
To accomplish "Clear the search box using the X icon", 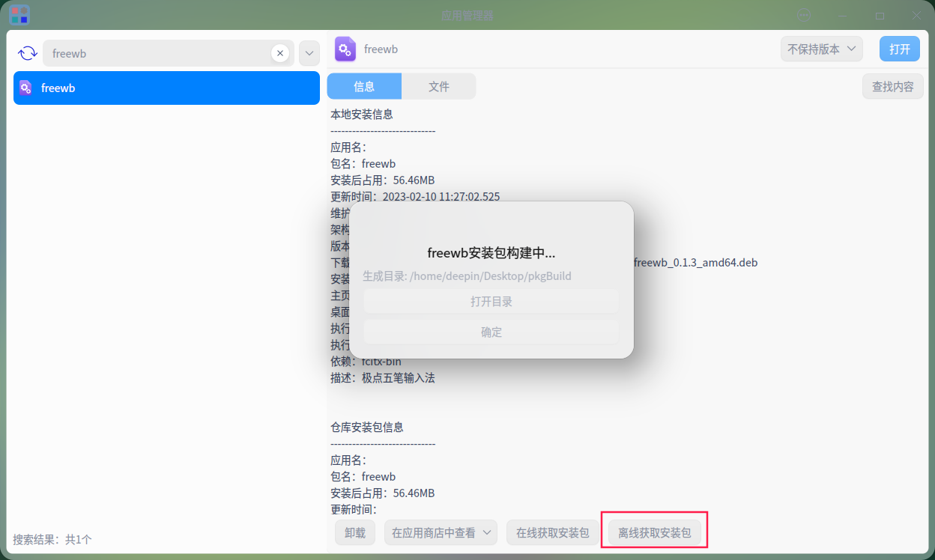I will pos(280,52).
